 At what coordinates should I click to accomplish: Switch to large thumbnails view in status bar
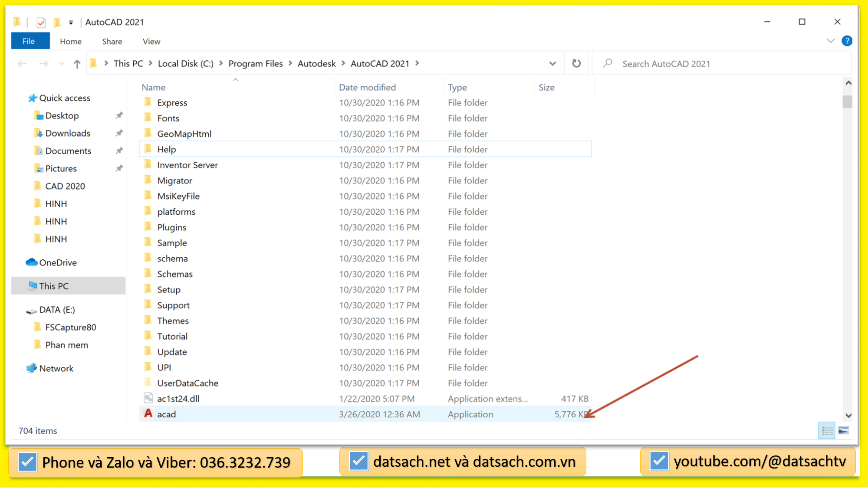844,430
